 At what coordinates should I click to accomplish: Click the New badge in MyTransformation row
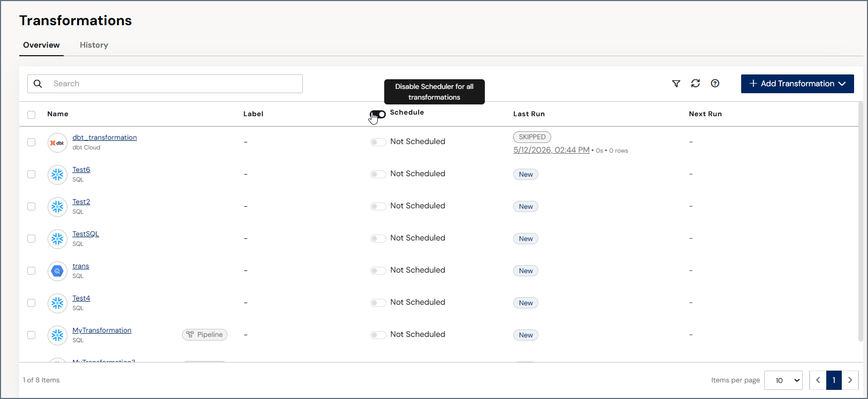point(526,335)
